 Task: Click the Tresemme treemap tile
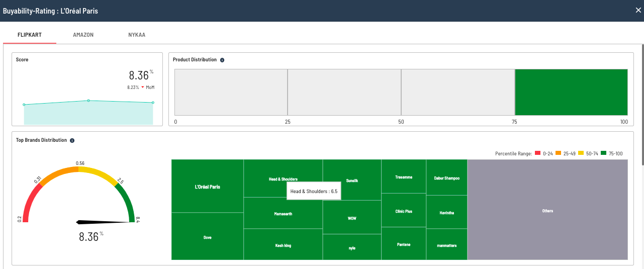click(x=404, y=176)
